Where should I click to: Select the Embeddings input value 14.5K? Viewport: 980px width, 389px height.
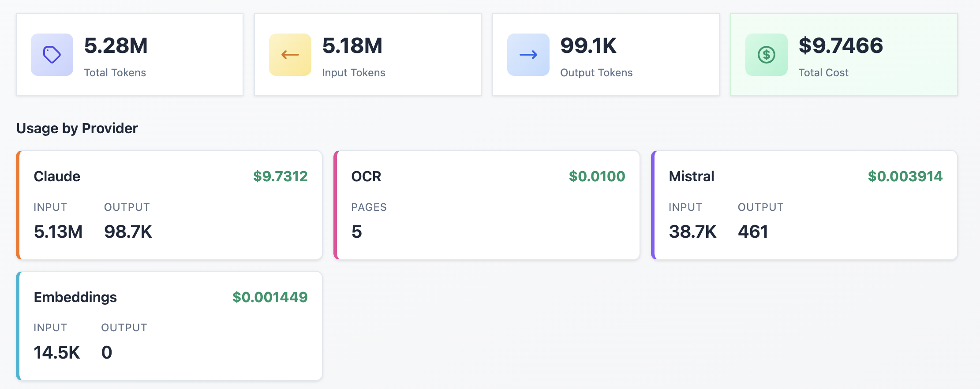coord(57,352)
